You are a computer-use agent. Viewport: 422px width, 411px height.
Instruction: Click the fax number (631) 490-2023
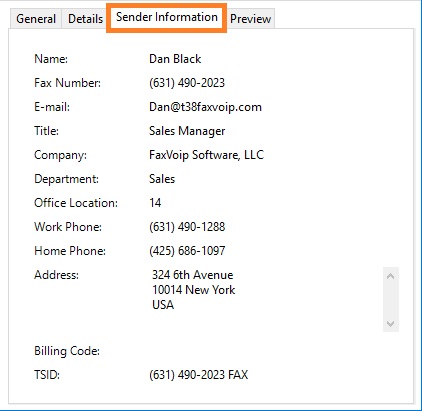point(187,83)
